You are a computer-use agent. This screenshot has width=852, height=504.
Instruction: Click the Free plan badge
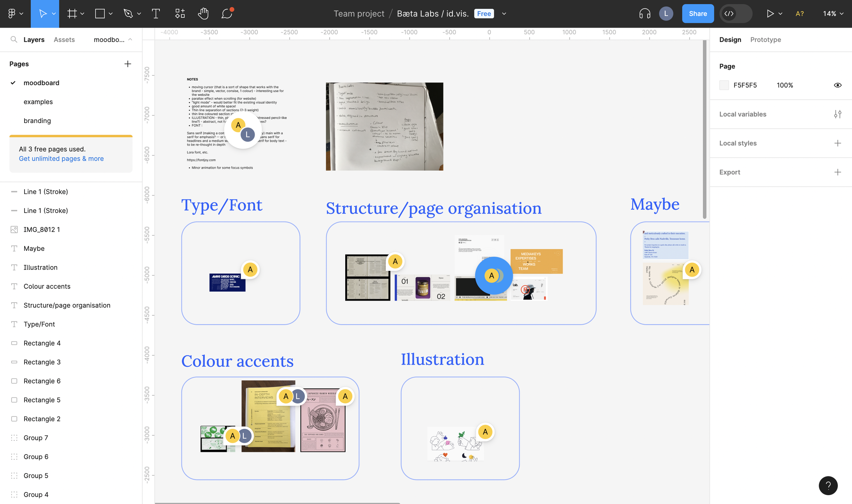pos(484,14)
